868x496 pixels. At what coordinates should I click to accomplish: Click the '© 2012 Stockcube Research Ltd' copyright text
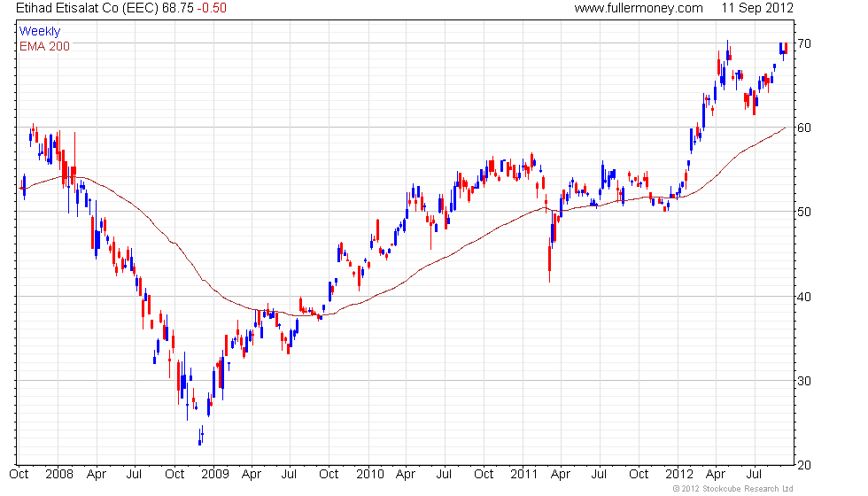click(733, 489)
